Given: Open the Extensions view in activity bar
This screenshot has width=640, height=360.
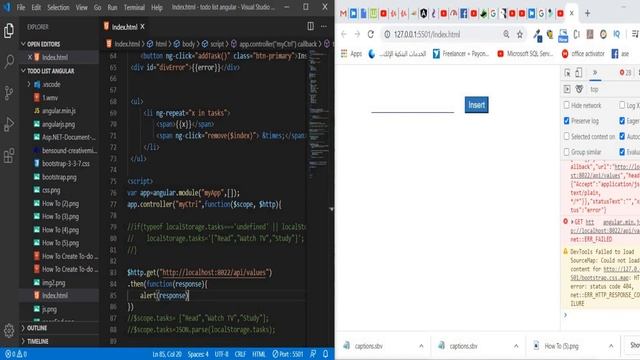Looking at the screenshot, I should click(x=9, y=156).
